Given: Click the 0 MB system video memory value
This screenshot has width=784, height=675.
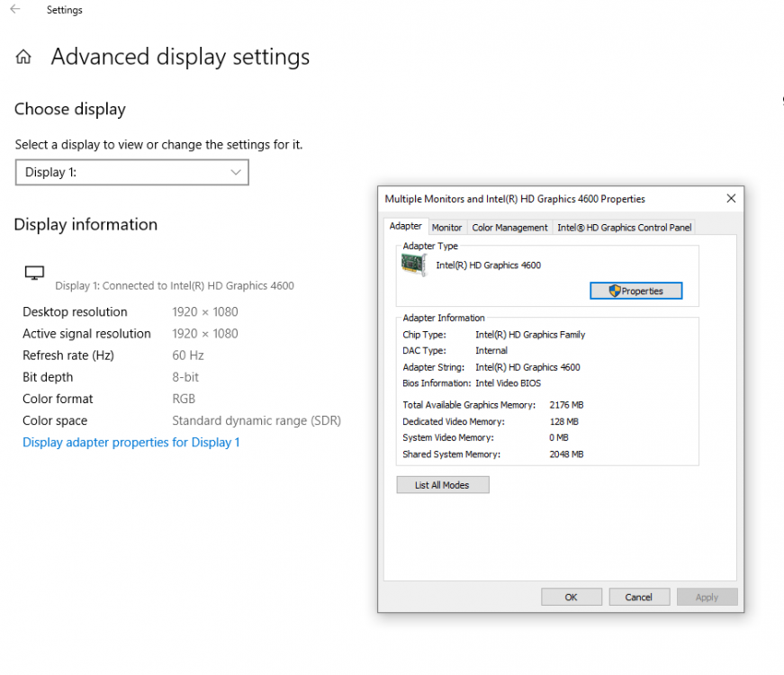Looking at the screenshot, I should (x=558, y=437).
